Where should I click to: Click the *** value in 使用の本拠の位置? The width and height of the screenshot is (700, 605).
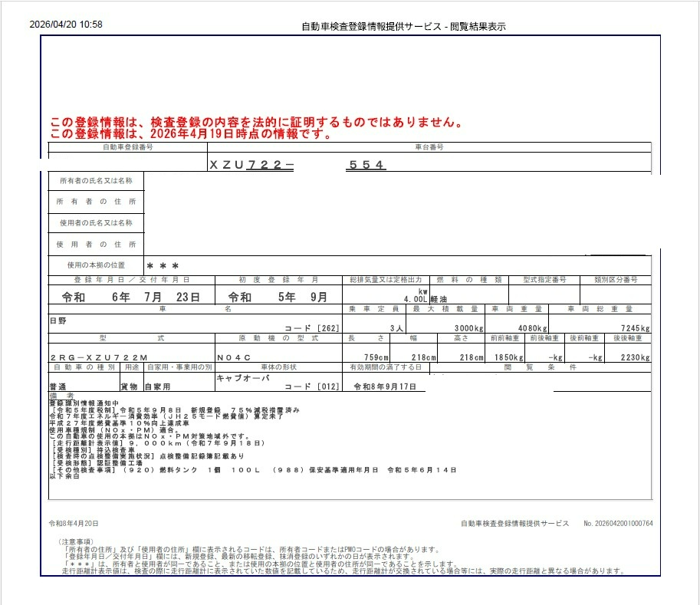[163, 266]
